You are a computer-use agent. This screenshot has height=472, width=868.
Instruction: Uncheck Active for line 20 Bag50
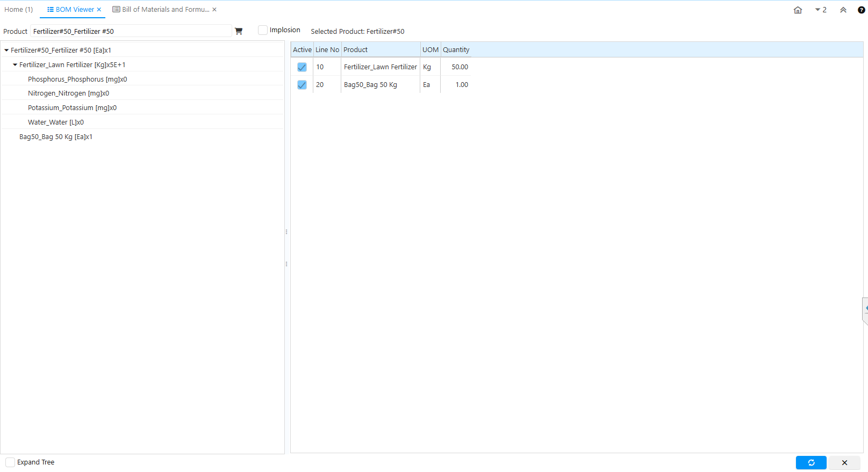(x=302, y=85)
